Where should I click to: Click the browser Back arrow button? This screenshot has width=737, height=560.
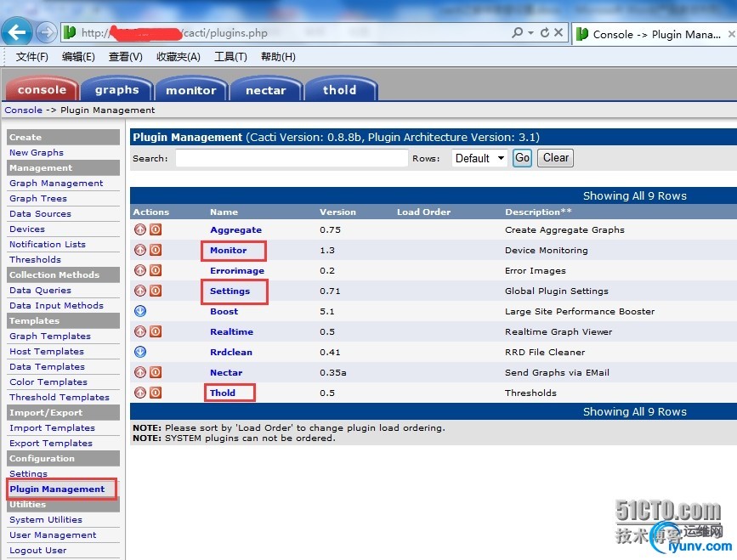coord(17,32)
